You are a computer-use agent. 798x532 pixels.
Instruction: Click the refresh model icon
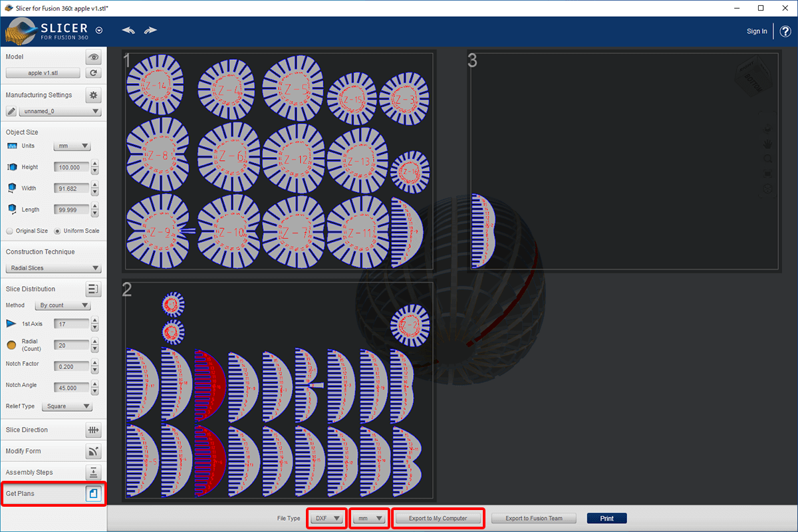(94, 73)
